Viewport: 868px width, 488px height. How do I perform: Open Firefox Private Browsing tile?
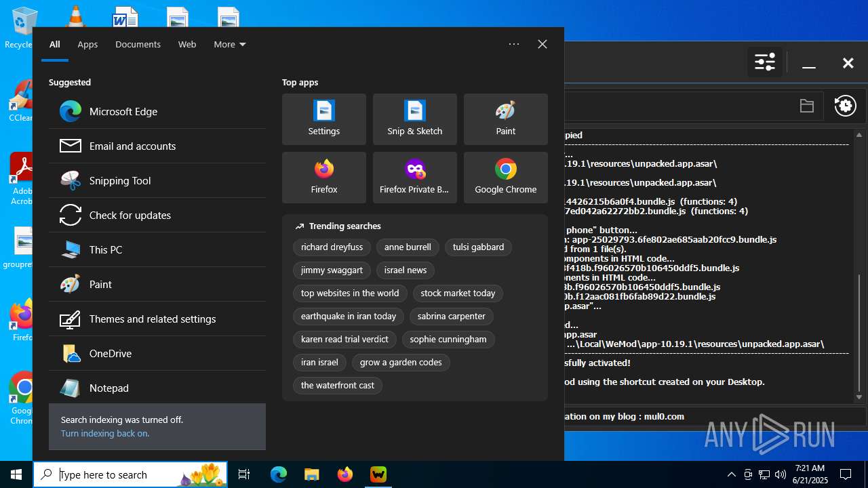[415, 178]
